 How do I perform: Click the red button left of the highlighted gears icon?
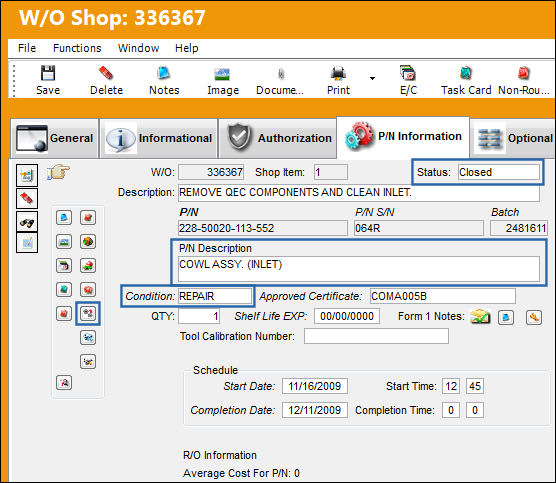(x=64, y=313)
